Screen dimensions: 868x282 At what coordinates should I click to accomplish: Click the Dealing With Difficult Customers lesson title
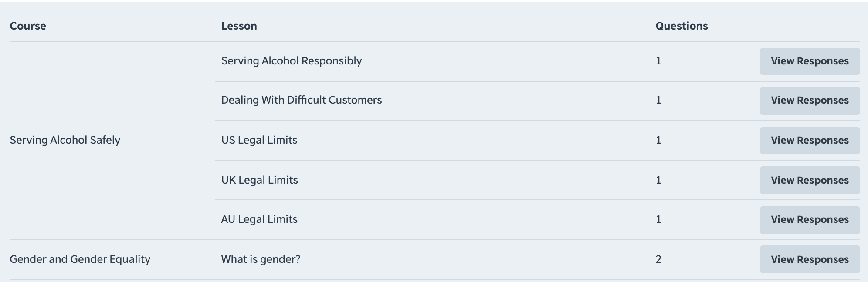(x=302, y=100)
